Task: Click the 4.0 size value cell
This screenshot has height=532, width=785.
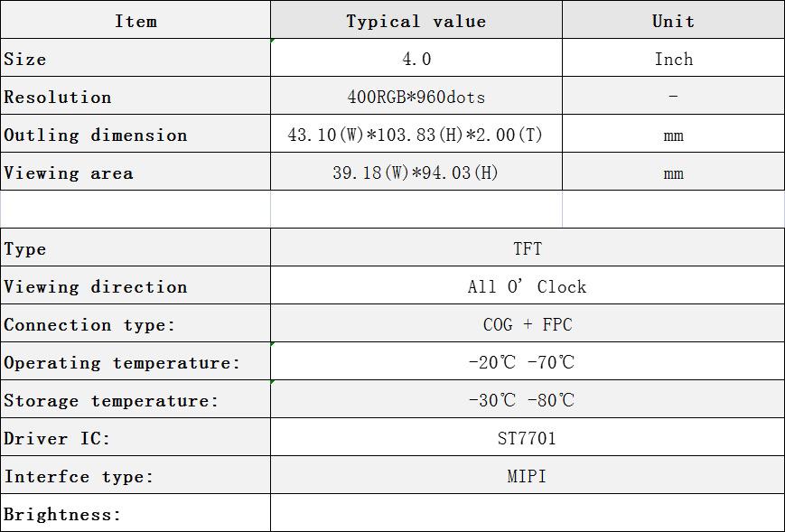Action: point(416,58)
